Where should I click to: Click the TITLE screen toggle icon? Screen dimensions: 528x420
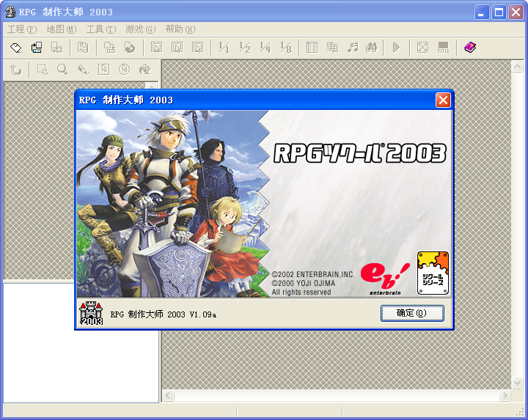coord(443,48)
